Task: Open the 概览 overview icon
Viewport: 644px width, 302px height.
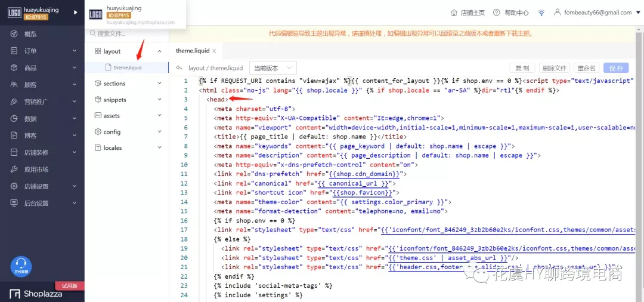Action: point(14,34)
